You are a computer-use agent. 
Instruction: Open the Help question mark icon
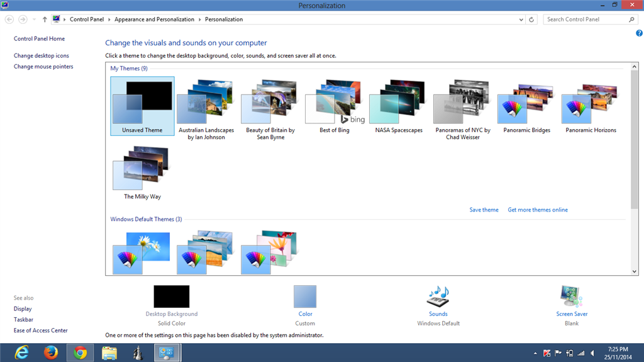(x=639, y=33)
